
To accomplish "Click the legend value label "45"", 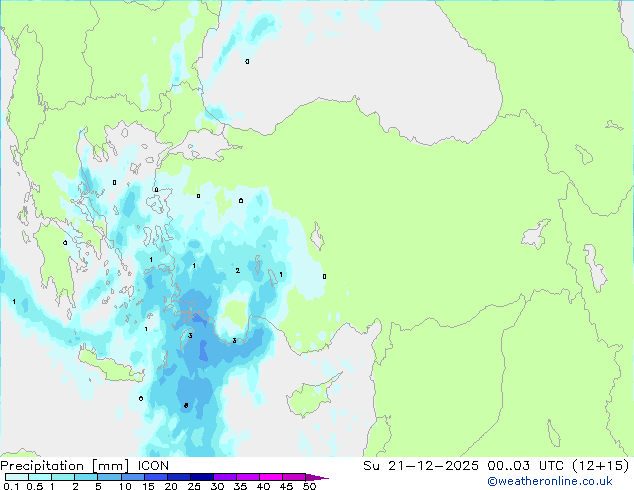I will (286, 486).
